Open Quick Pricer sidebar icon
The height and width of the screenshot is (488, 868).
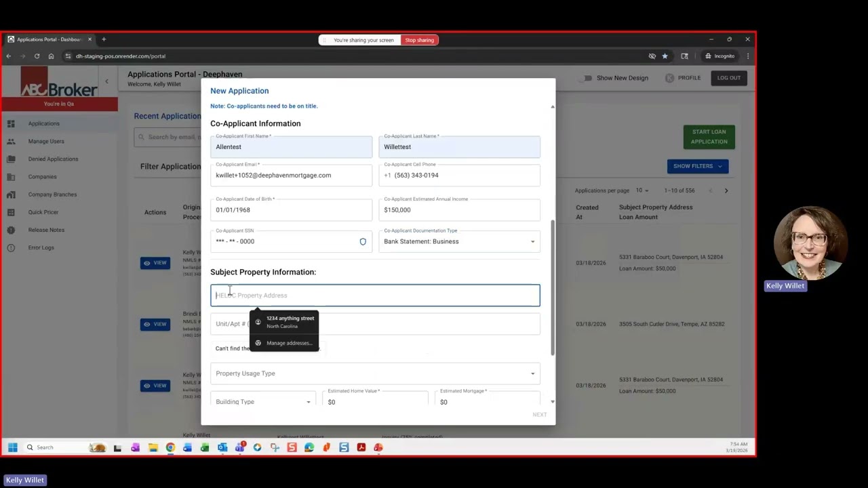11,212
